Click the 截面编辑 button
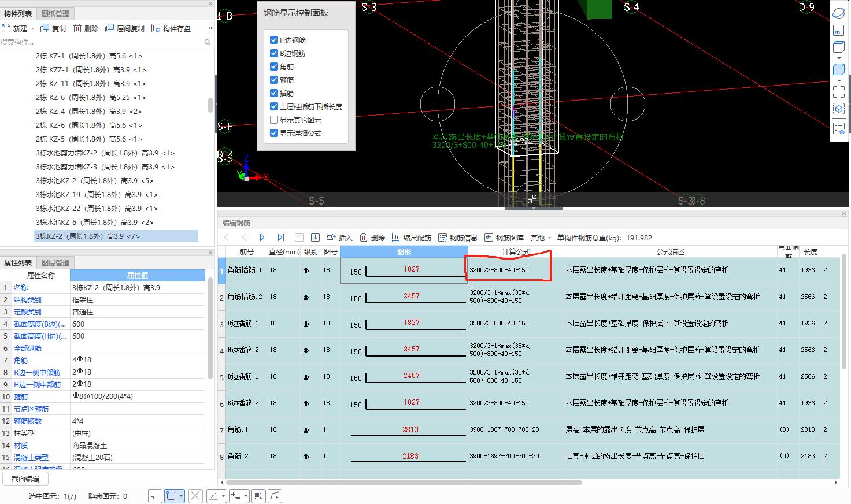This screenshot has width=851, height=504. click(x=25, y=479)
